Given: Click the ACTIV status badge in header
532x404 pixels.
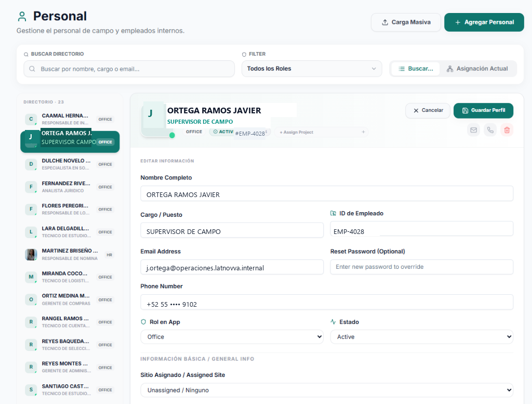Looking at the screenshot, I should [222, 132].
